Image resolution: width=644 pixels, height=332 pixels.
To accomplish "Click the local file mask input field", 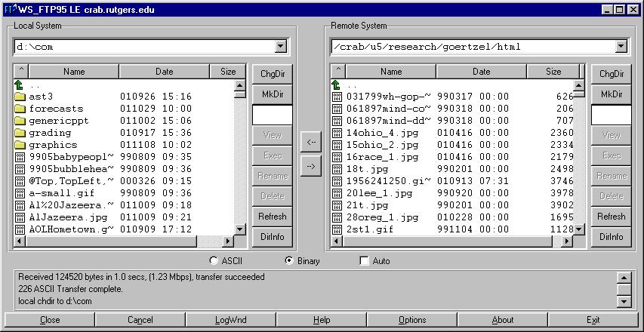I will click(x=272, y=115).
